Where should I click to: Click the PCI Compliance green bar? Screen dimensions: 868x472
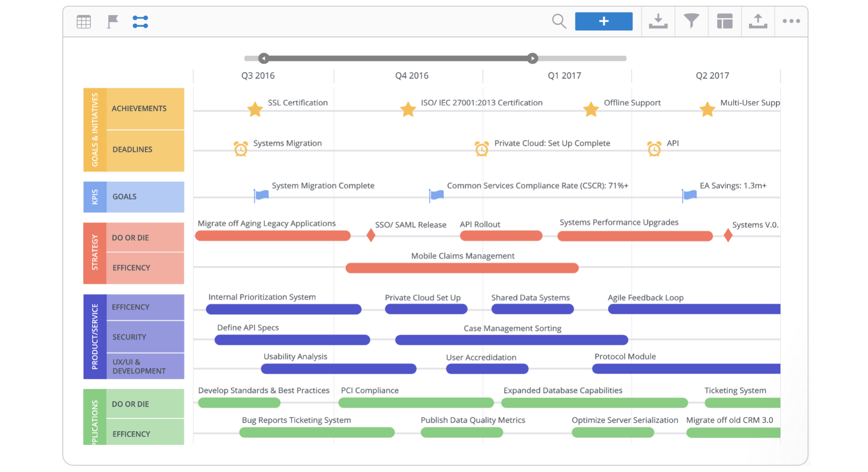pos(416,403)
